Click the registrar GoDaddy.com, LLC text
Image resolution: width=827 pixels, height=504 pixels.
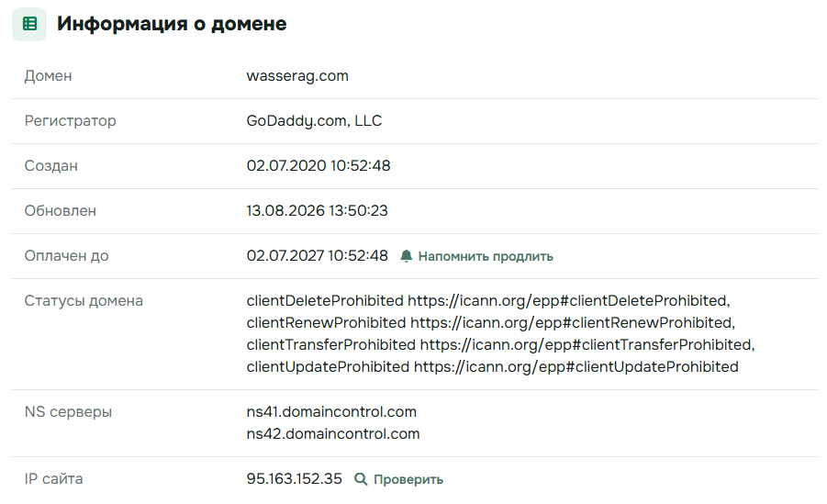pos(314,121)
